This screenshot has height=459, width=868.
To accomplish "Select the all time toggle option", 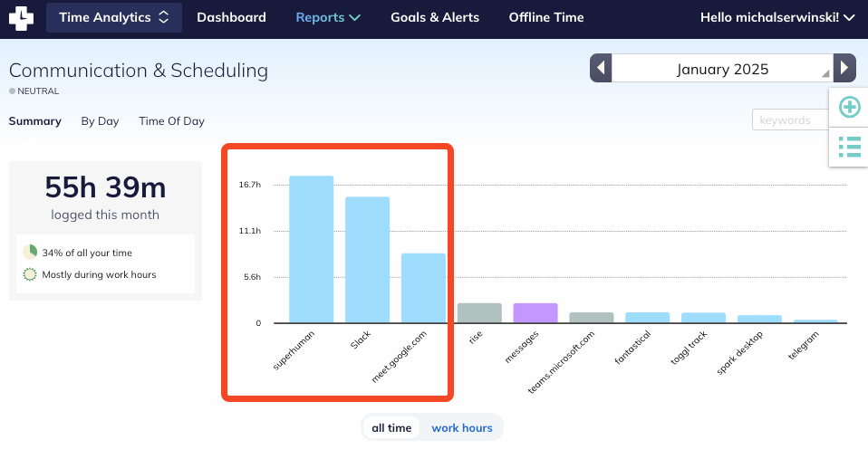I will pos(391,428).
